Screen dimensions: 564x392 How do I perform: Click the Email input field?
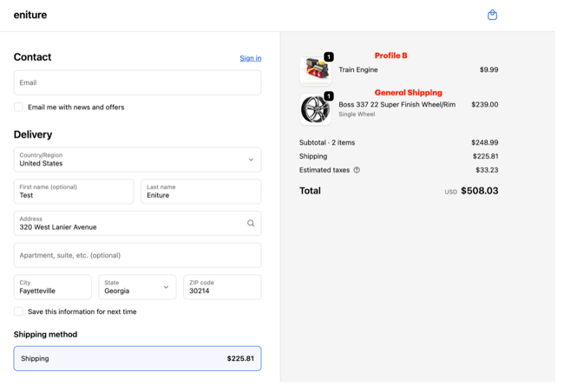pyautogui.click(x=137, y=82)
